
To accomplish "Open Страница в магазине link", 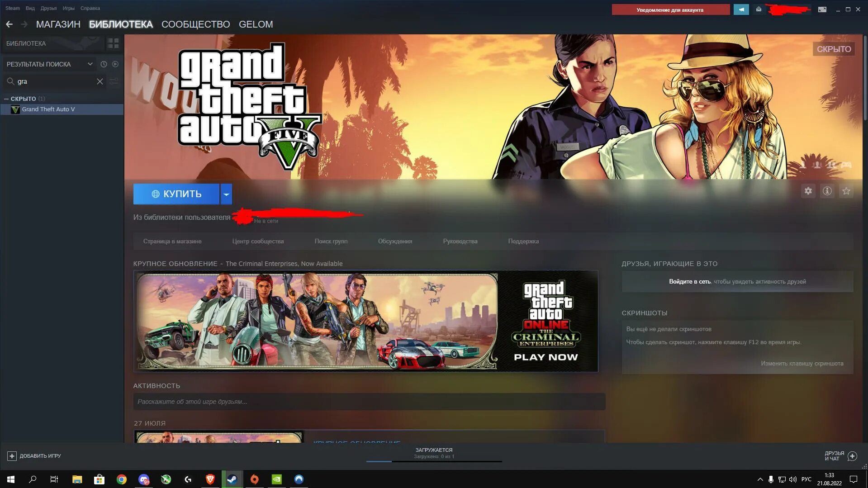I will [172, 242].
